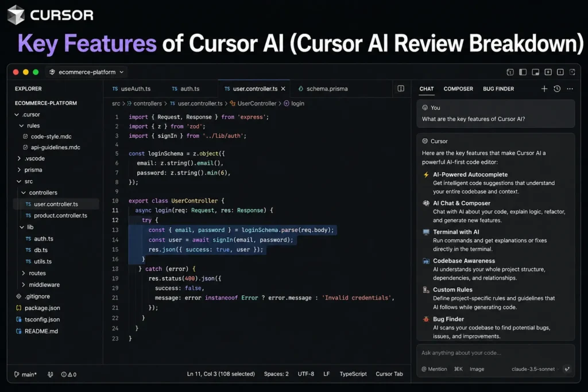Click the broadcast icon in status bar
The width and height of the screenshot is (588, 392).
(51, 374)
